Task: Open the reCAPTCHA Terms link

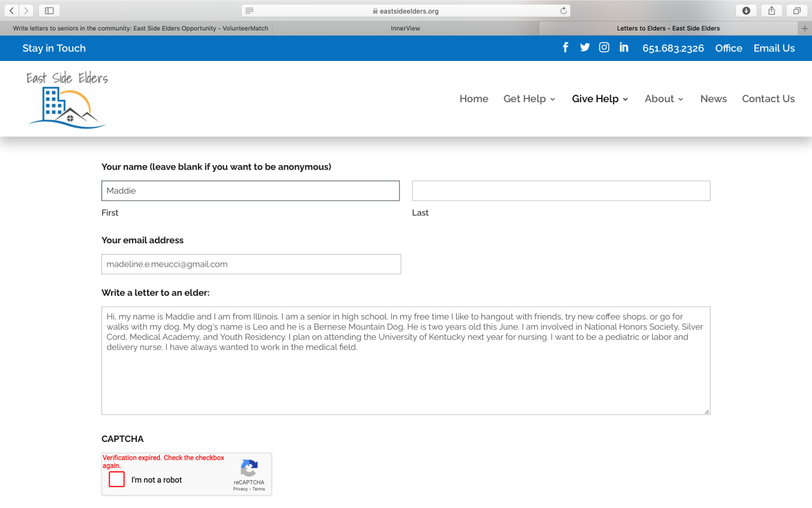Action: [x=259, y=489]
